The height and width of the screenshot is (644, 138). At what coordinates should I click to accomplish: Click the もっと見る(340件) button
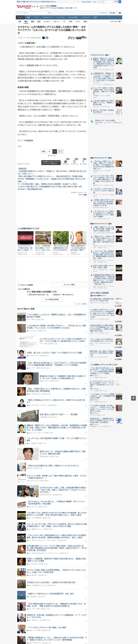point(52,299)
